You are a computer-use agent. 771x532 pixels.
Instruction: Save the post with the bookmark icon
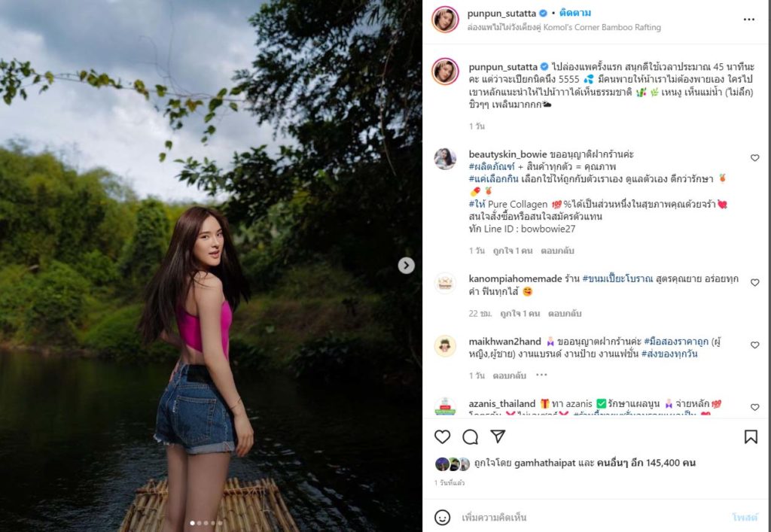[x=751, y=436]
